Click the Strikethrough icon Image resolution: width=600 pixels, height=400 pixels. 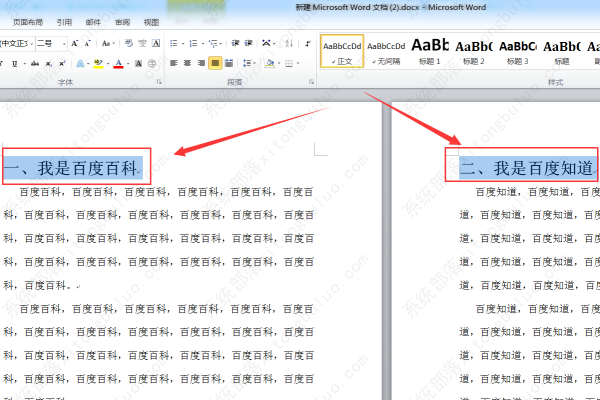(x=35, y=64)
